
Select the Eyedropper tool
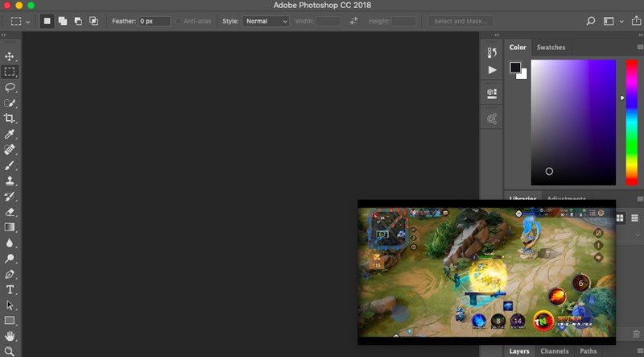pyautogui.click(x=10, y=134)
